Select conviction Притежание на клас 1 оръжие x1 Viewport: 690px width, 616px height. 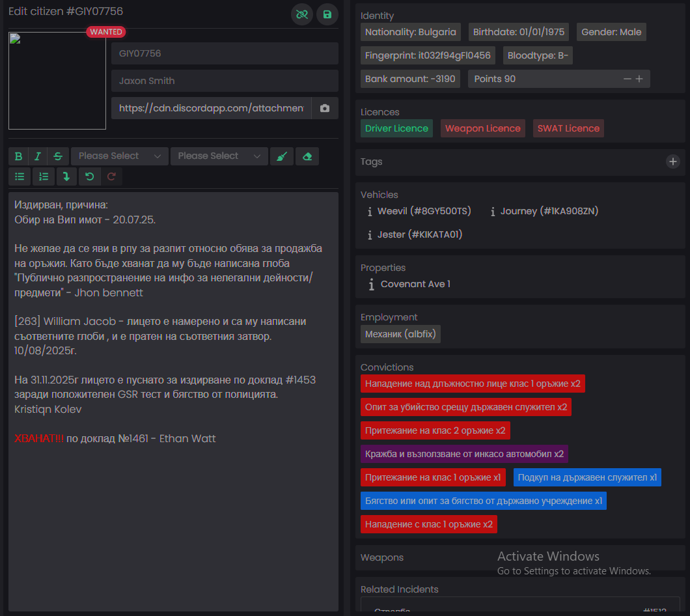pos(433,477)
